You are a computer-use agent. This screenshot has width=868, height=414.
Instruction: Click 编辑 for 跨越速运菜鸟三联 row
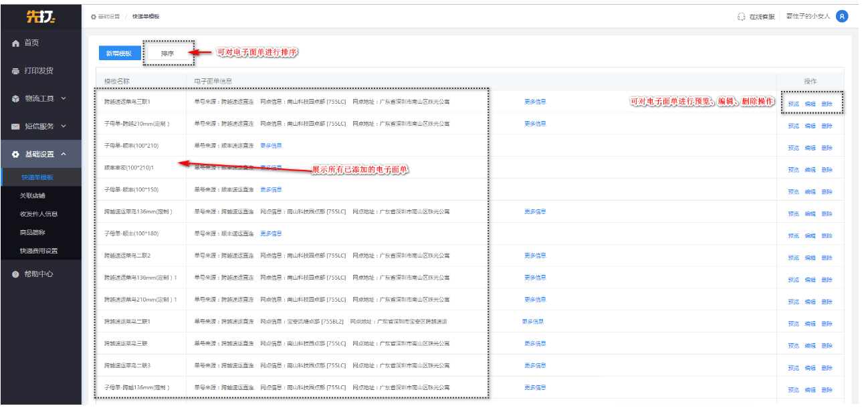pyautogui.click(x=810, y=346)
